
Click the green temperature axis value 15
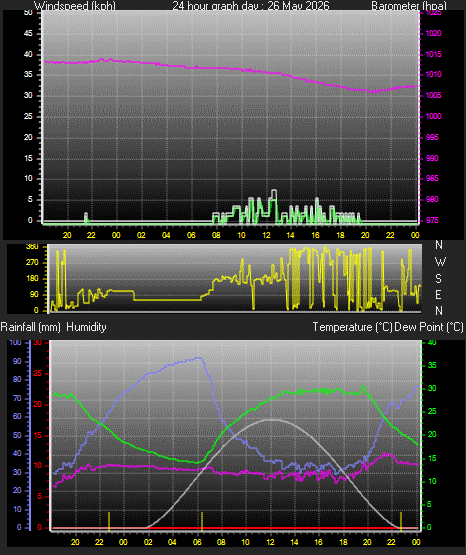click(432, 458)
